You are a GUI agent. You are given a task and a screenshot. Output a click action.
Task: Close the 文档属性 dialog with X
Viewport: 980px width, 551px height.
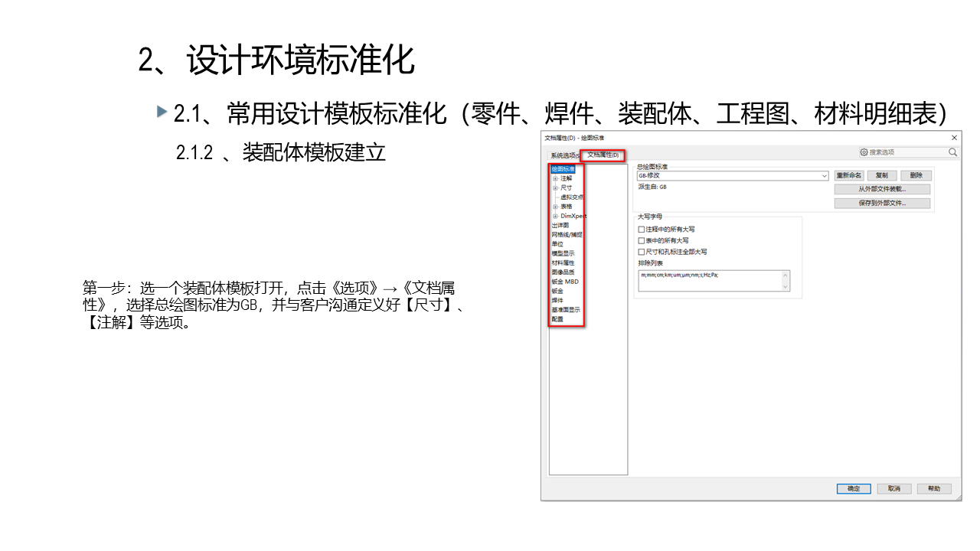click(x=954, y=138)
